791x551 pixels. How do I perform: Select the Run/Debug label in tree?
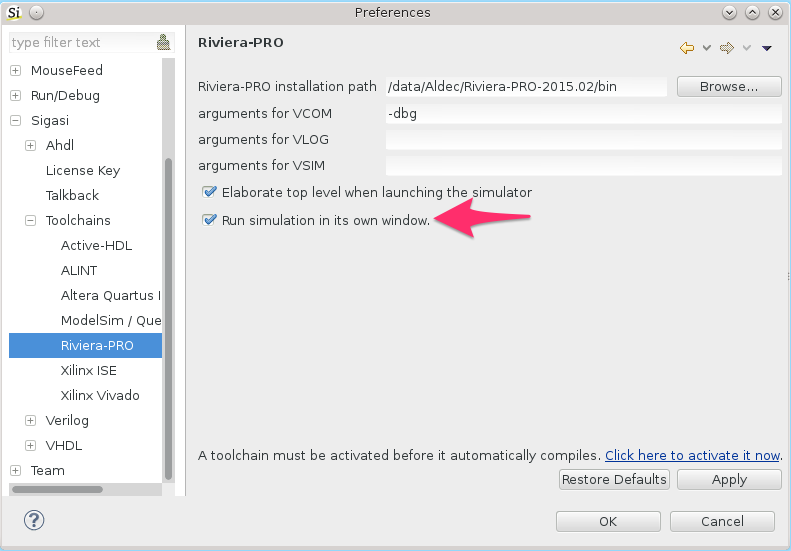click(65, 95)
